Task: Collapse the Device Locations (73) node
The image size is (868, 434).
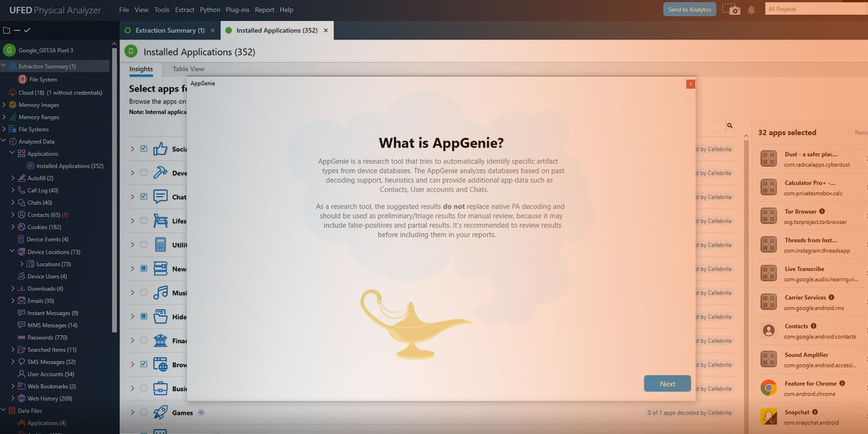Action: pyautogui.click(x=12, y=252)
